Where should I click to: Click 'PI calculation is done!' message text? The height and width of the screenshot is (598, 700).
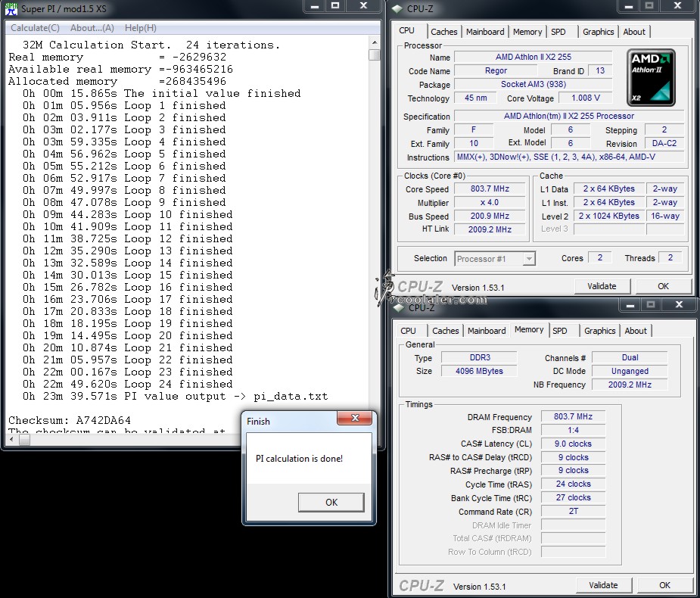click(x=299, y=459)
